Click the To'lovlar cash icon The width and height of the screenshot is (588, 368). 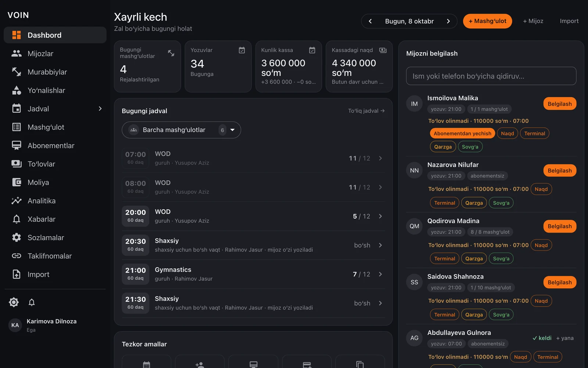(x=17, y=164)
